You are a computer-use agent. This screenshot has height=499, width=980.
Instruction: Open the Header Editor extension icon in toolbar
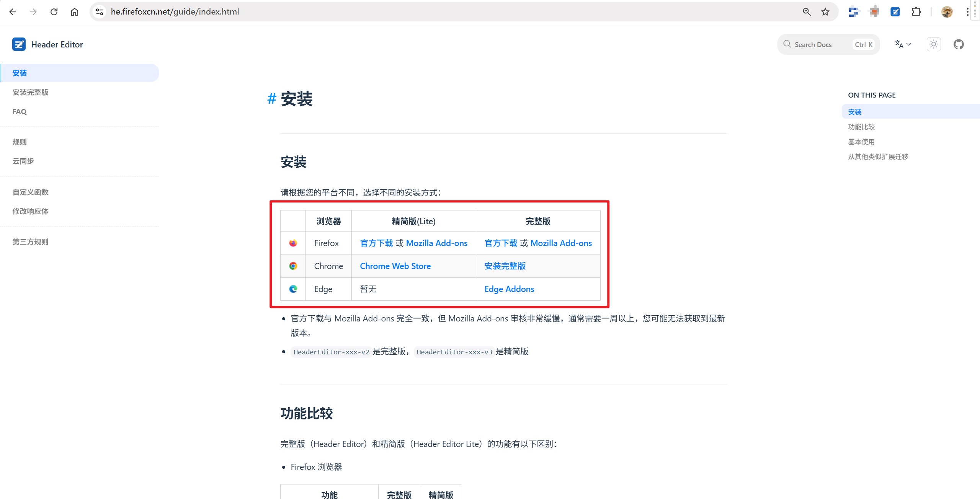coord(895,12)
